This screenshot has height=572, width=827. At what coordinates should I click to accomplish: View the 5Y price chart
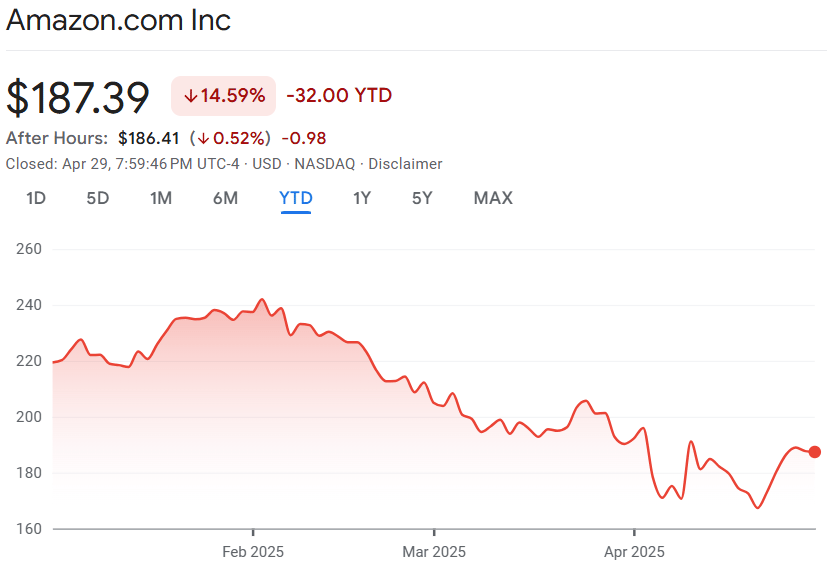[422, 198]
